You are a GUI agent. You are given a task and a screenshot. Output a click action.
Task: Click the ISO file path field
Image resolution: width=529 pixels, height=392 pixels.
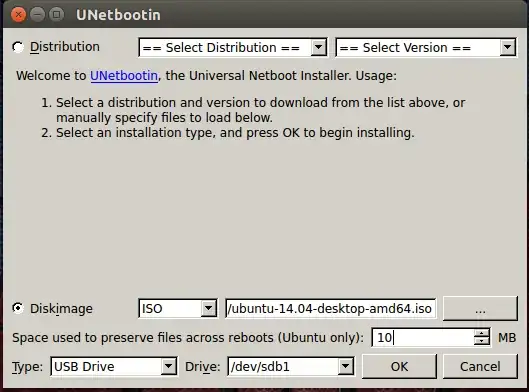click(331, 308)
